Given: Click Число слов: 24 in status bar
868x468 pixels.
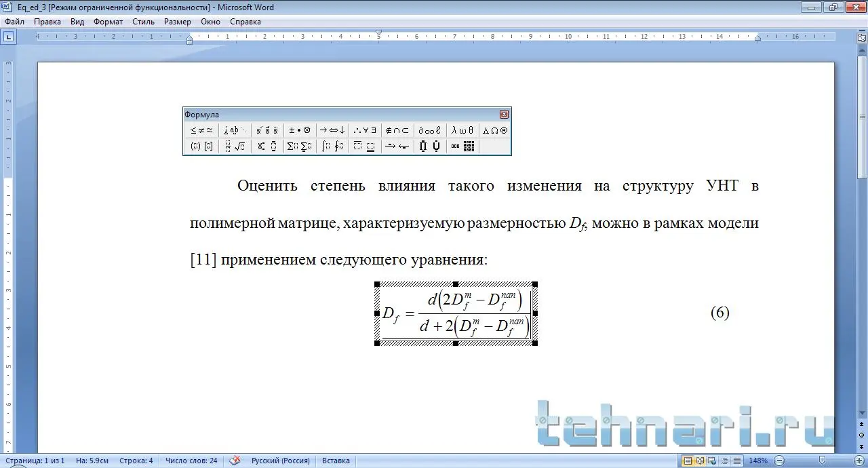Looking at the screenshot, I should click(191, 461).
